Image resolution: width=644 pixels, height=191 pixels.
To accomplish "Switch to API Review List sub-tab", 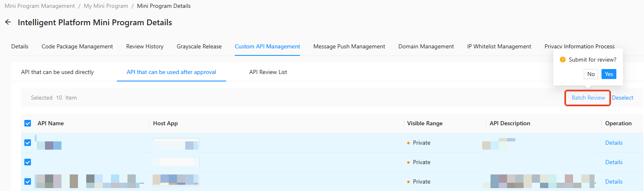I will click(268, 72).
